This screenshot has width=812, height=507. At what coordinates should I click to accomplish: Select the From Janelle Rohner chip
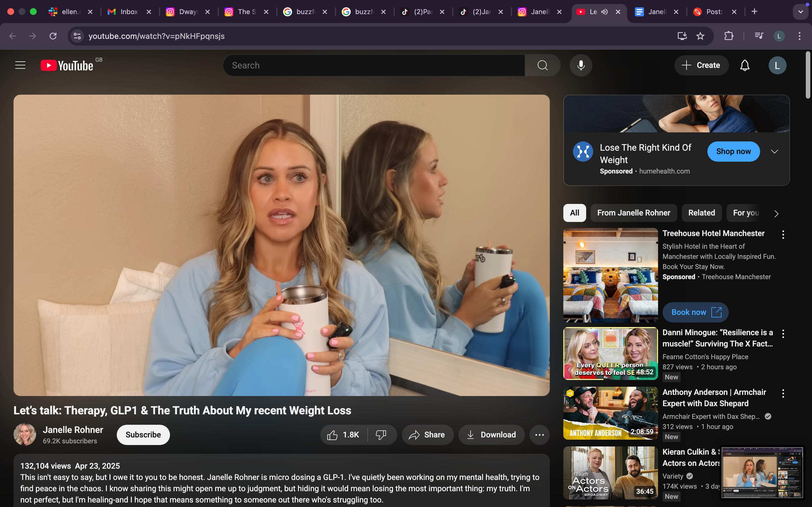633,213
